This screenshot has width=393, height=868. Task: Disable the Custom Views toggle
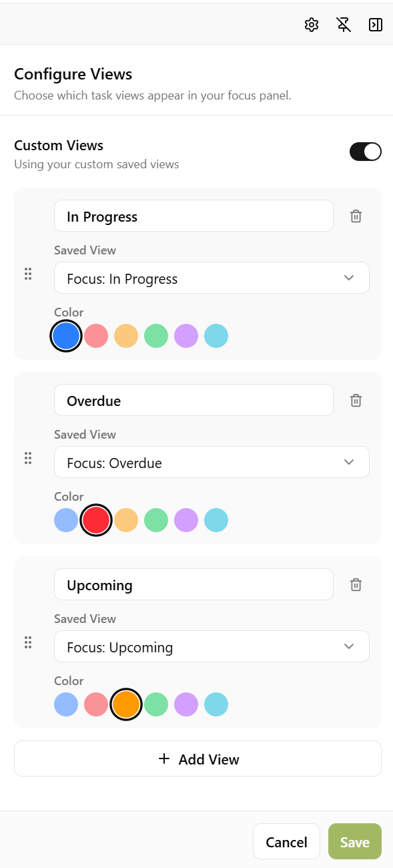pos(365,152)
